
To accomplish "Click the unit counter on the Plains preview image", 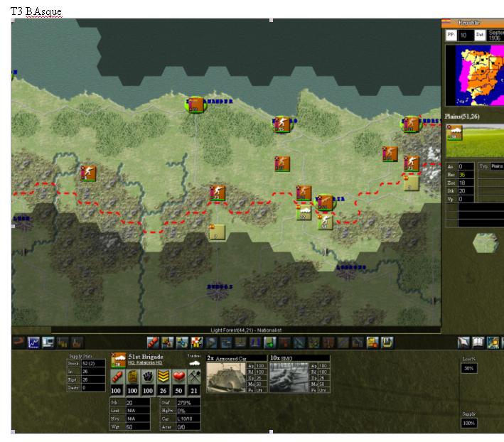I will tap(454, 133).
